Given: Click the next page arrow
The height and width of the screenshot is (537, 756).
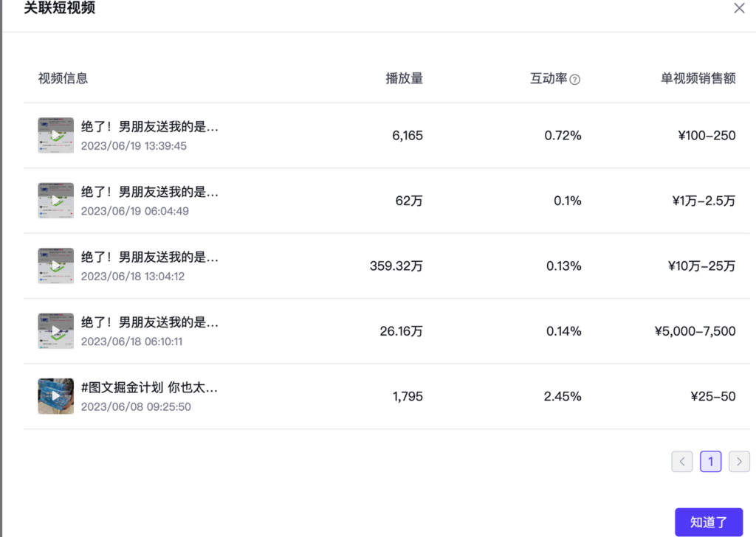Looking at the screenshot, I should 738,461.
